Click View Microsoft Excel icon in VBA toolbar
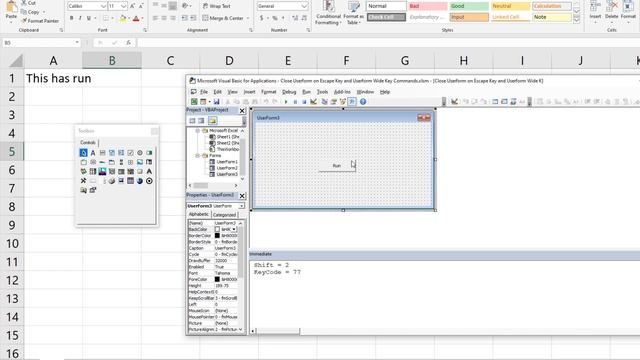 tap(194, 102)
